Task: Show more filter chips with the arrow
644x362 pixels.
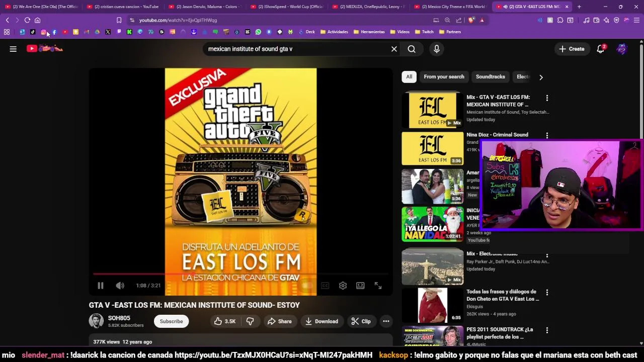Action: click(541, 77)
